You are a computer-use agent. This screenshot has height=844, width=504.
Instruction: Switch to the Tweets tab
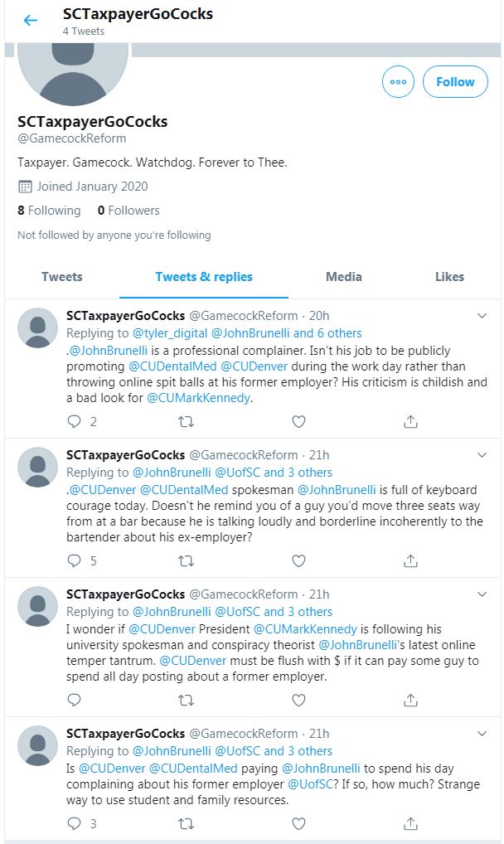click(x=62, y=277)
